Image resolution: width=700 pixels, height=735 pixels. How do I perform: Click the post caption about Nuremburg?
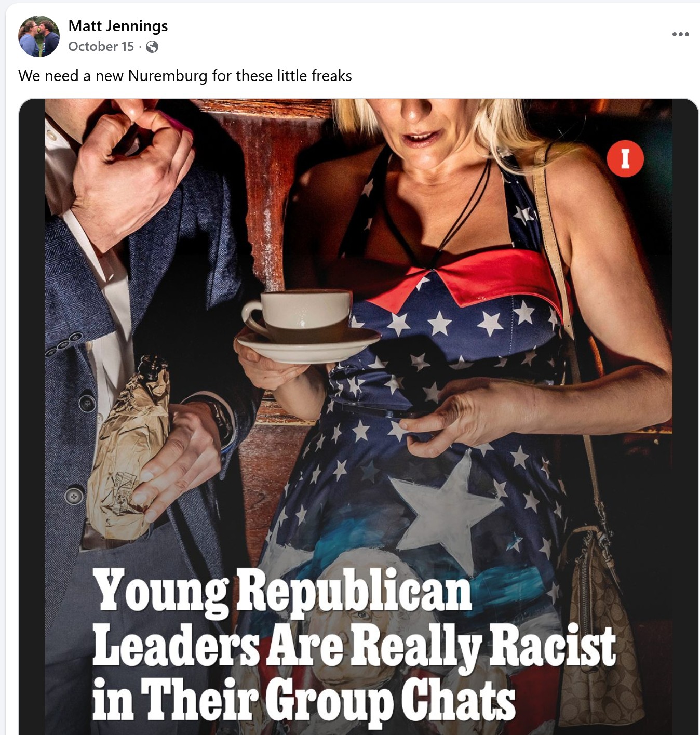coord(185,76)
